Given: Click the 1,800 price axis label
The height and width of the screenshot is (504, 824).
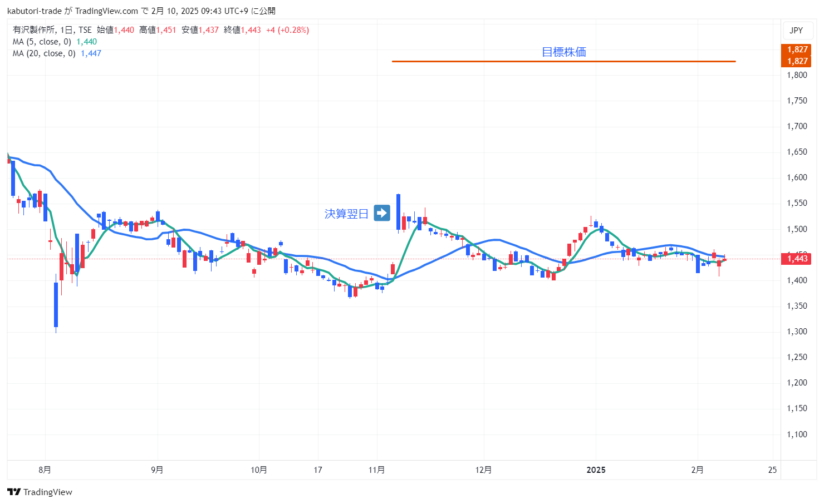Looking at the screenshot, I should (x=797, y=75).
